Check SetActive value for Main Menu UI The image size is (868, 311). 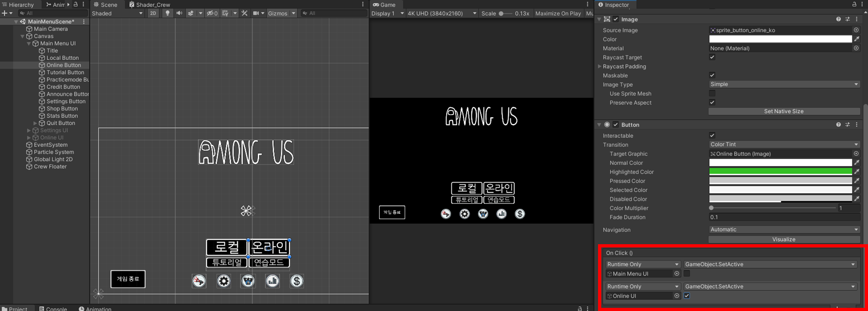[687, 274]
